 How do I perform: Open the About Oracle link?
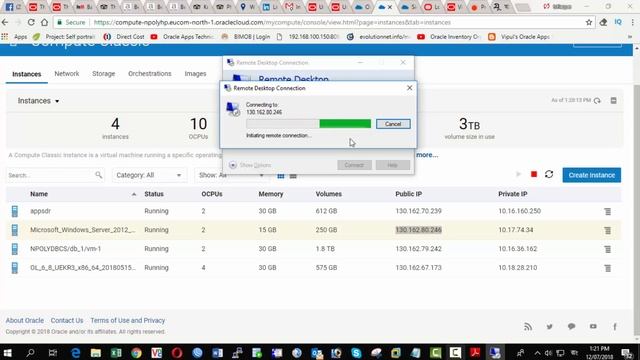(24, 320)
